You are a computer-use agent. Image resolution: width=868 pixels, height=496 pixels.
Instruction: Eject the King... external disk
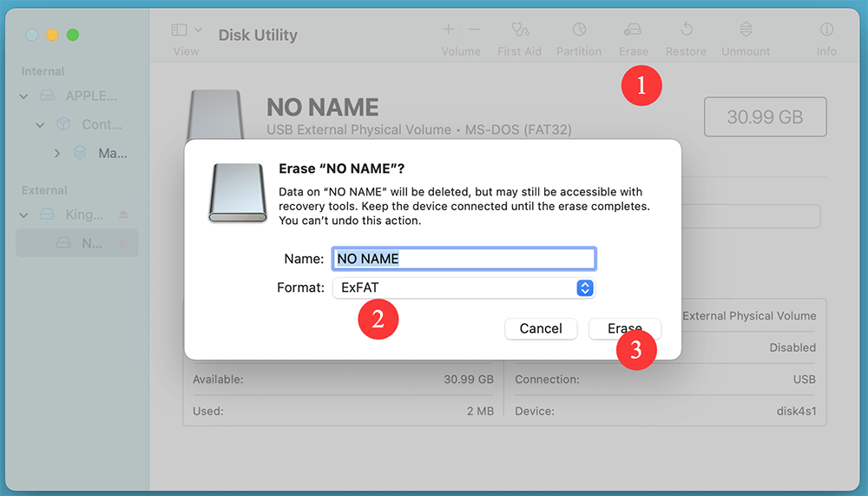click(123, 215)
